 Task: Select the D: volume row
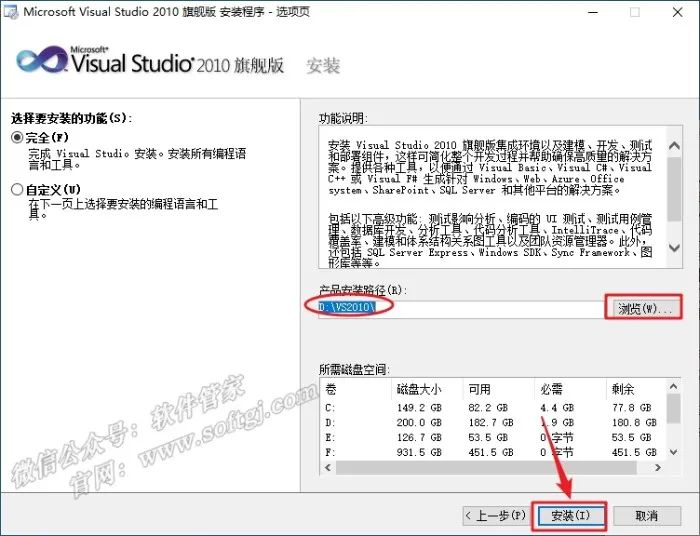click(x=493, y=422)
